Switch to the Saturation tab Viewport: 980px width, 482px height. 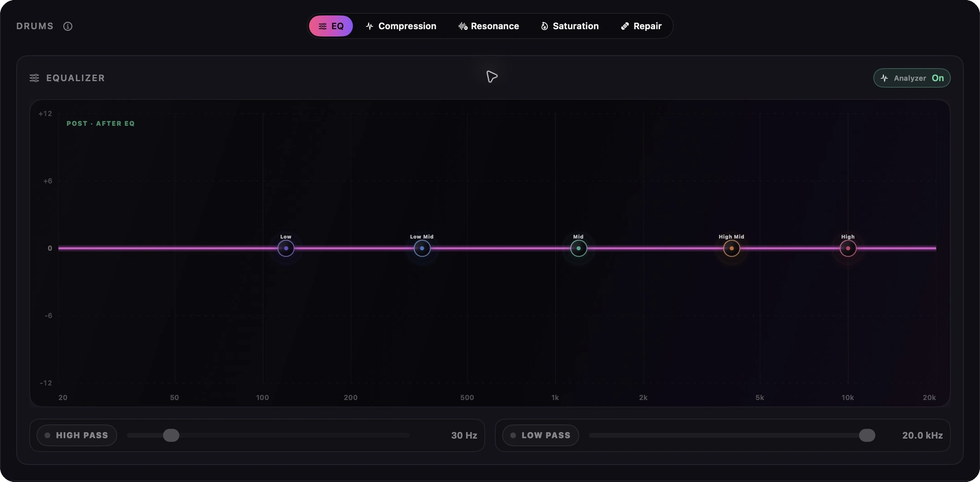(x=570, y=26)
